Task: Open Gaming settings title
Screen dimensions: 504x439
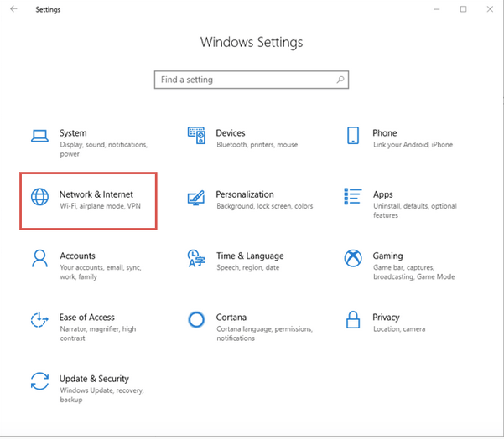Action: (x=387, y=256)
